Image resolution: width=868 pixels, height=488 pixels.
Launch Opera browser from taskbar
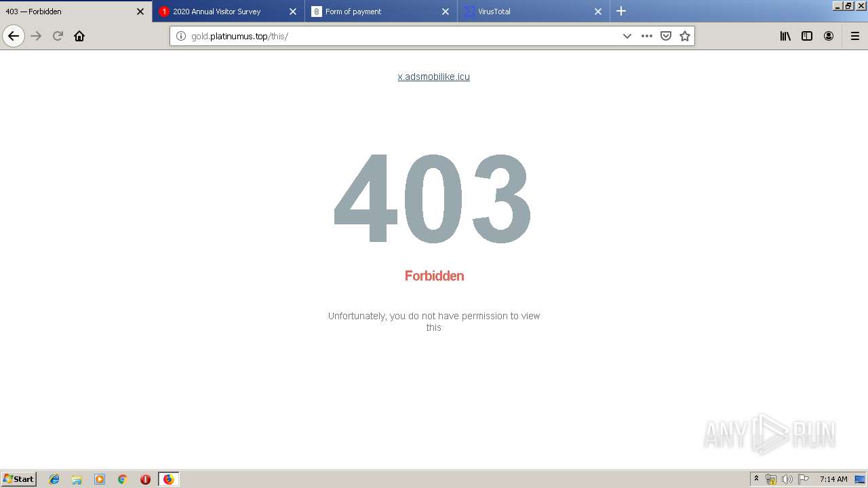[x=145, y=479]
